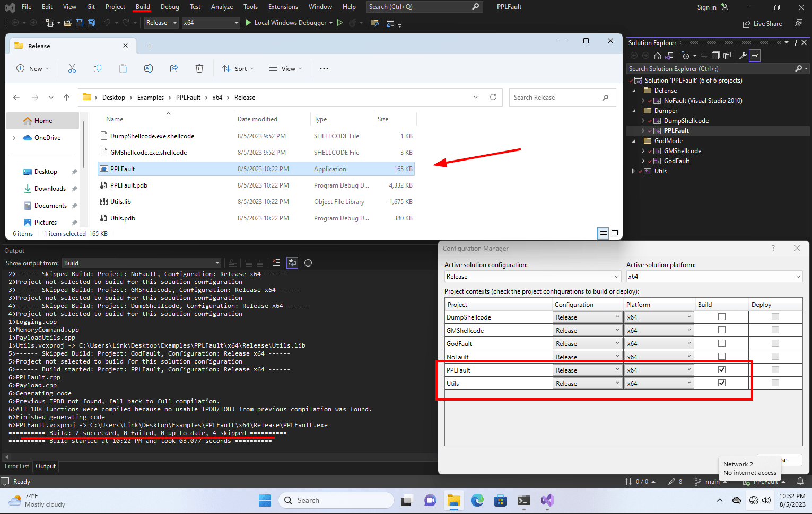Click Show All Files icon in Solution Explorer

[x=727, y=56]
